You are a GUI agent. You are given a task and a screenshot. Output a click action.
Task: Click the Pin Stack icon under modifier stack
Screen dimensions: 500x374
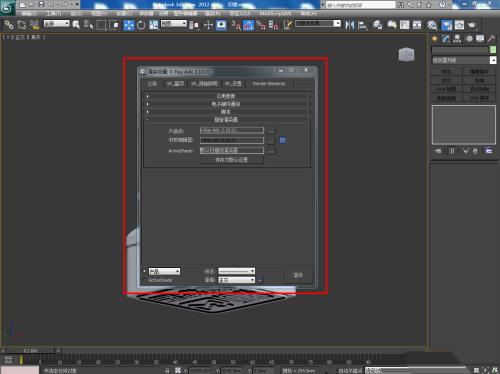(x=438, y=151)
